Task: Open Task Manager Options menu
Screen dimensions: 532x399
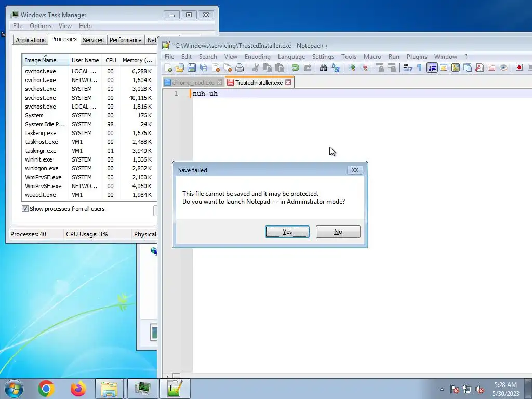Action: 41,26
